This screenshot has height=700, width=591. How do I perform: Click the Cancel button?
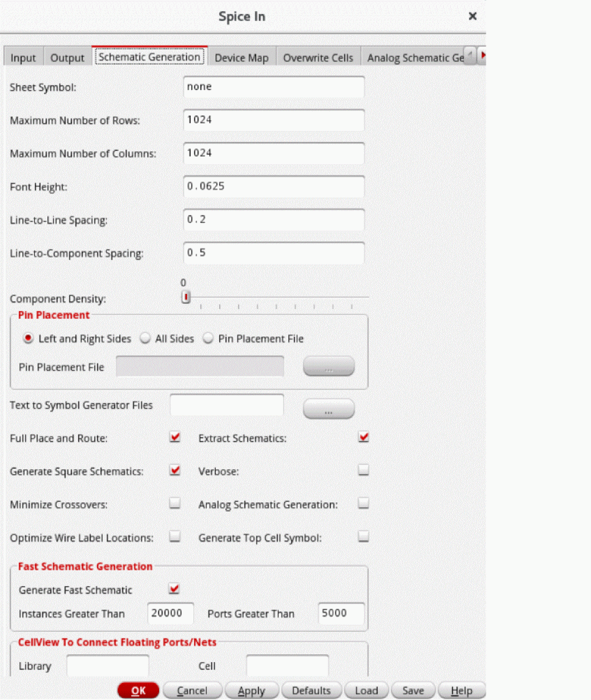pos(192,691)
